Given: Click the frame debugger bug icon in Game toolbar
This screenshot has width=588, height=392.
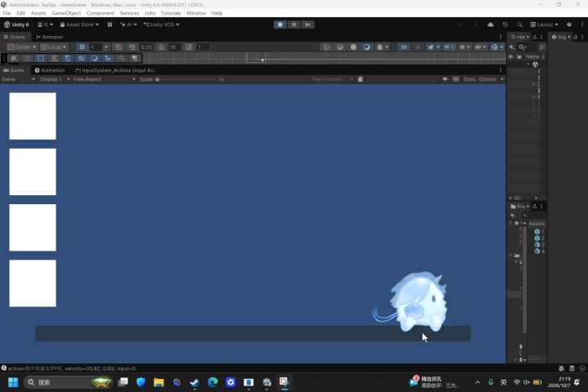Looking at the screenshot, I should [x=360, y=79].
